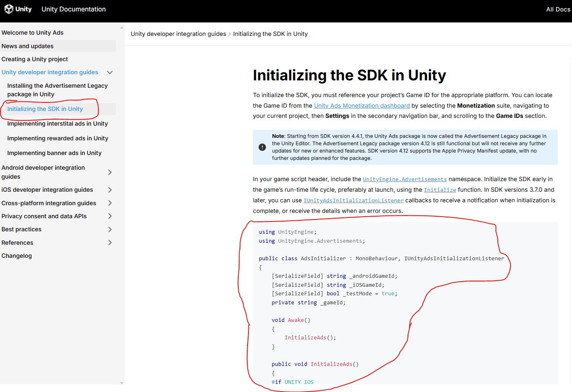Select Creating a Unity project
The height and width of the screenshot is (392, 572).
click(x=35, y=59)
